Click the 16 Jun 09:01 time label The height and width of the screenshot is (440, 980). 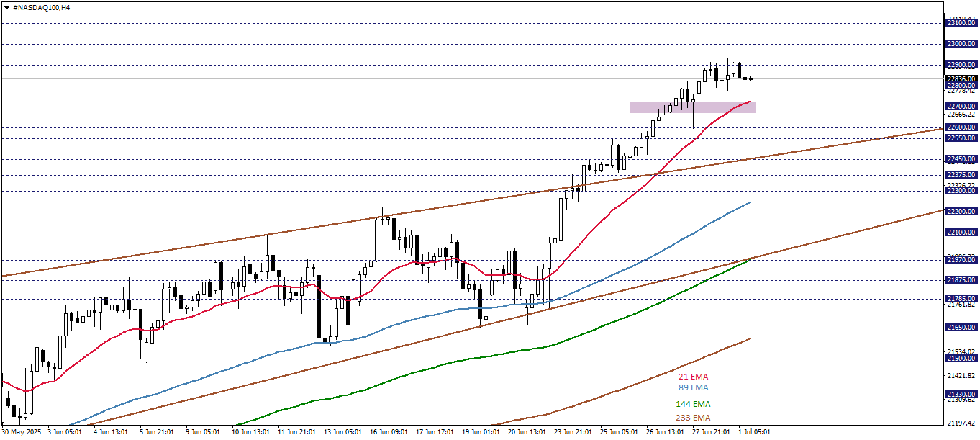tap(388, 432)
